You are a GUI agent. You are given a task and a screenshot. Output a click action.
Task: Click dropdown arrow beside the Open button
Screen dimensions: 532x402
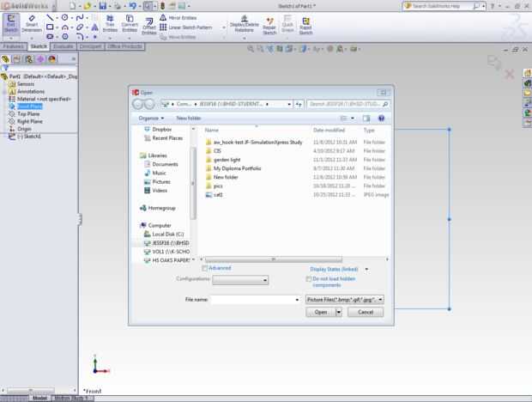(x=339, y=312)
